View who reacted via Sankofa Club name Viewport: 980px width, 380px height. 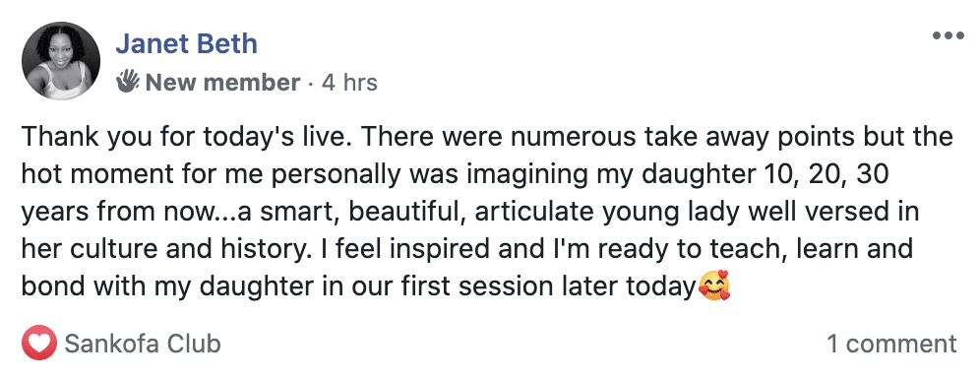143,344
